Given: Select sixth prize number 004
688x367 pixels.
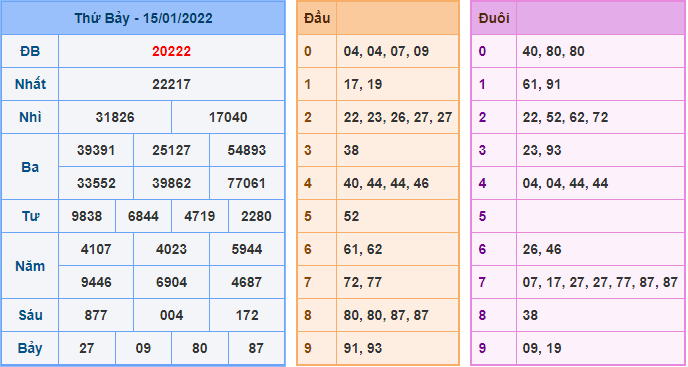Looking at the screenshot, I should (172, 315).
